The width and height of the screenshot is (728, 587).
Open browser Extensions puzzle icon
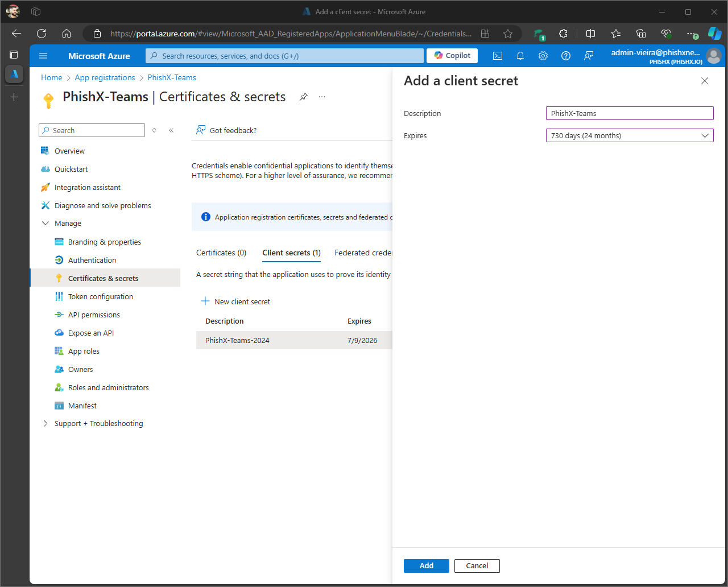563,34
